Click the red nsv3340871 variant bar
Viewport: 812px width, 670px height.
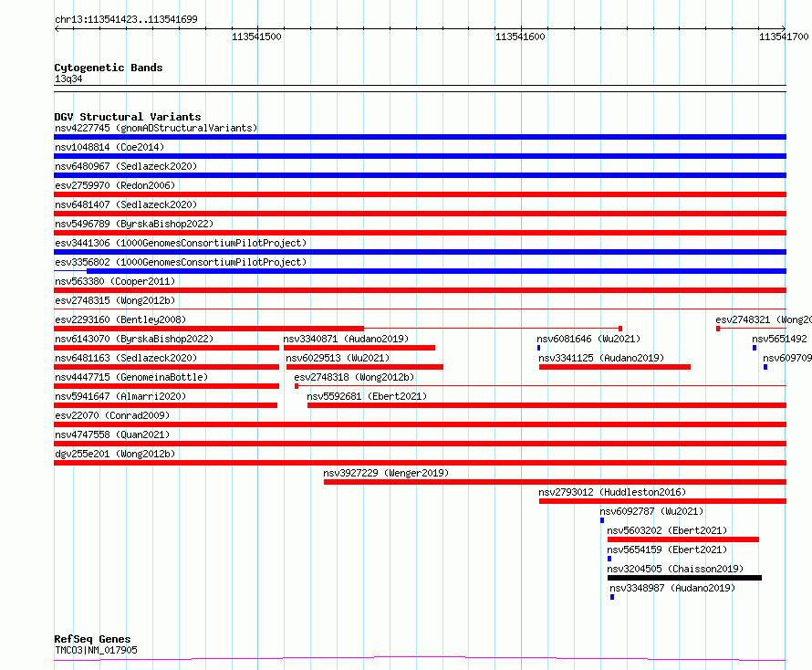tap(359, 348)
